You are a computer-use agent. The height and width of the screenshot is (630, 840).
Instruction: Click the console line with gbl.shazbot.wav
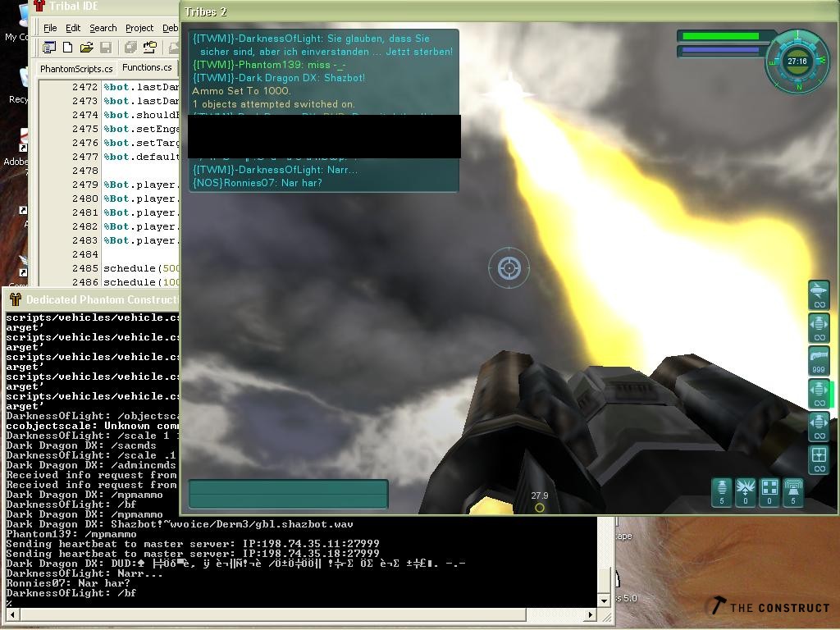pyautogui.click(x=180, y=524)
